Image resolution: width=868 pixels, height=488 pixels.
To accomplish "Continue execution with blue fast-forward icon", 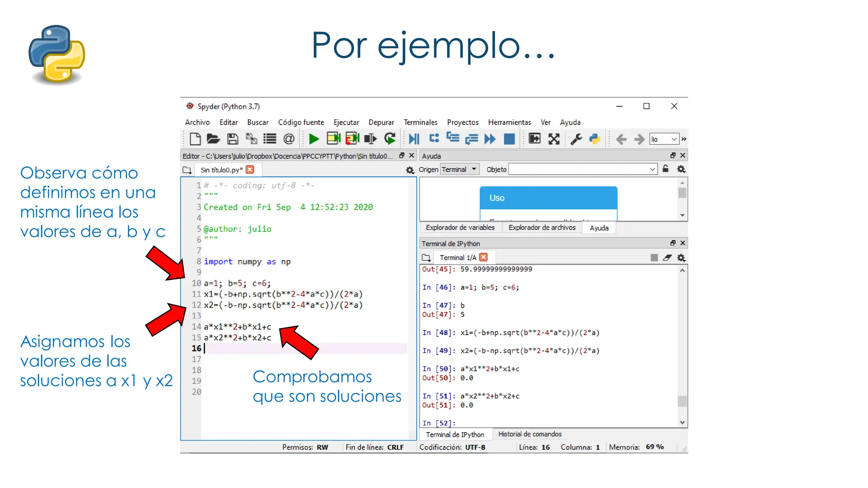I will pos(490,139).
